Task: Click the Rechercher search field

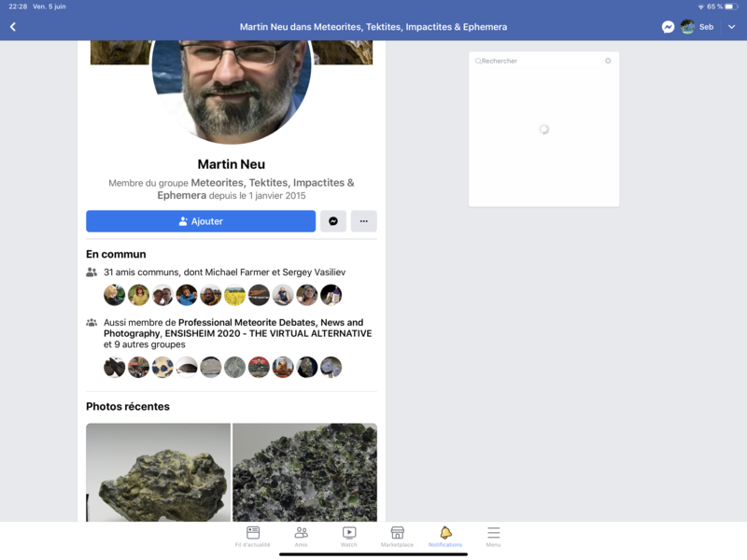Action: click(x=539, y=61)
